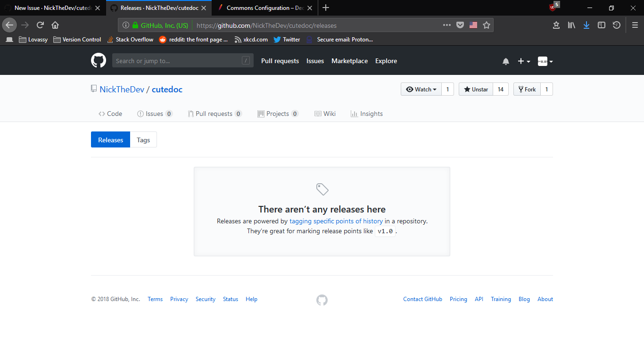The height and width of the screenshot is (343, 644).
Task: Open the Watch dropdown button
Action: pyautogui.click(x=421, y=90)
